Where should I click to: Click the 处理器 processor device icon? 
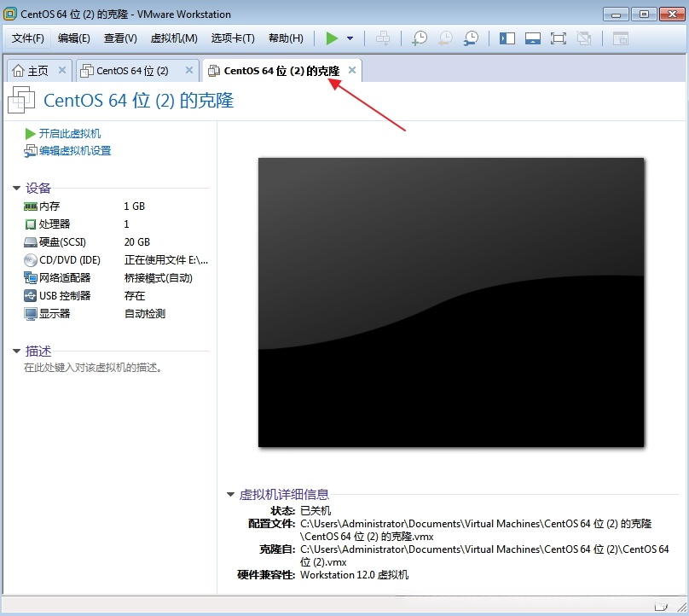tap(31, 224)
